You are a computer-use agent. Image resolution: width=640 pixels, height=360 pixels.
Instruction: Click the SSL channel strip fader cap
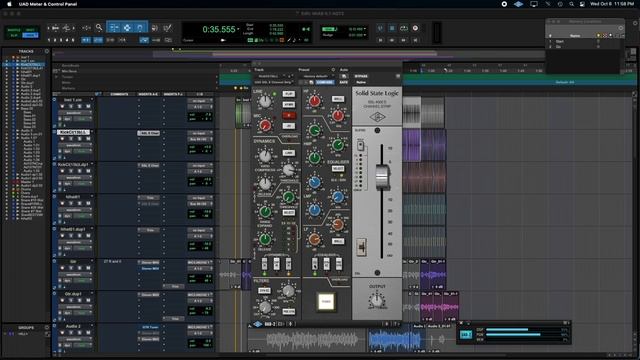pos(382,178)
